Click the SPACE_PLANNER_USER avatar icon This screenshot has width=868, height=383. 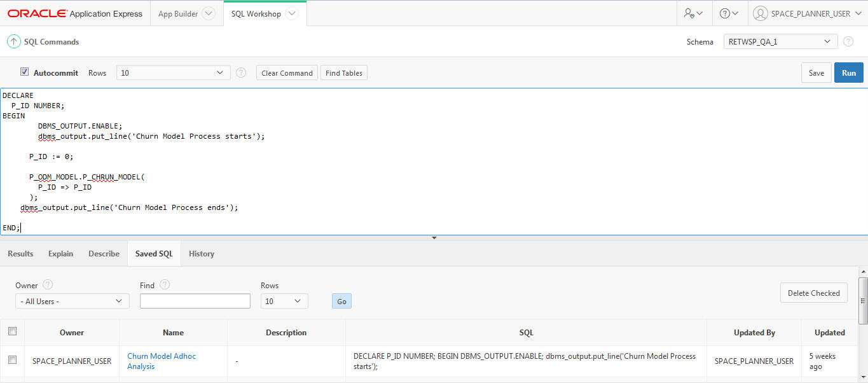click(760, 13)
